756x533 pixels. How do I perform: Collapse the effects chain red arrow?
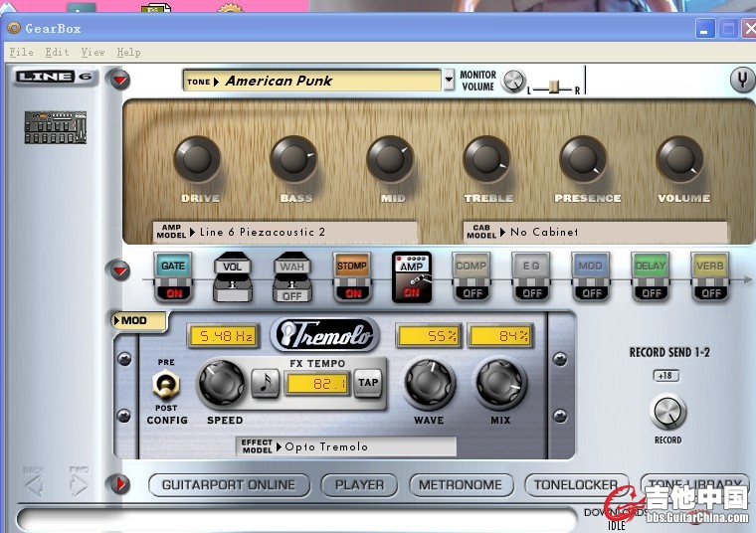click(x=120, y=270)
